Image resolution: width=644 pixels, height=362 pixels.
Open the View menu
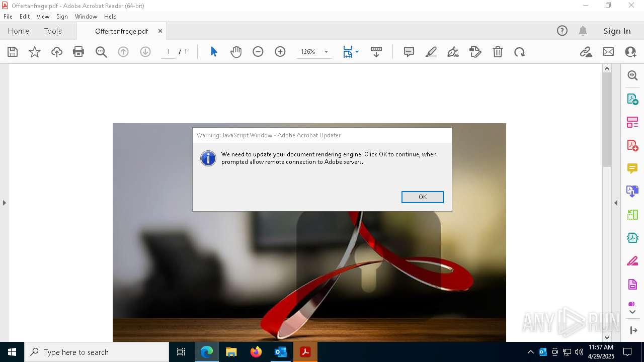pyautogui.click(x=43, y=16)
